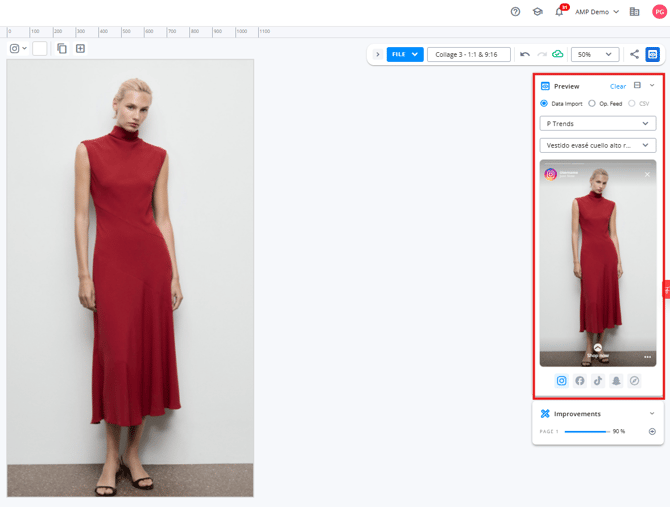Open the AMP Demo account menu
Image resolution: width=670 pixels, height=507 pixels.
point(597,12)
